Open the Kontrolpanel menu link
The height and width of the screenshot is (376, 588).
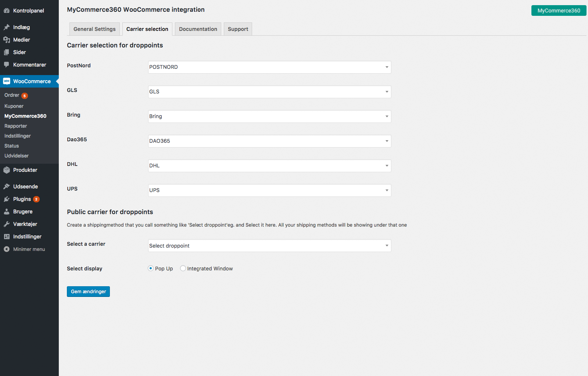(x=29, y=11)
